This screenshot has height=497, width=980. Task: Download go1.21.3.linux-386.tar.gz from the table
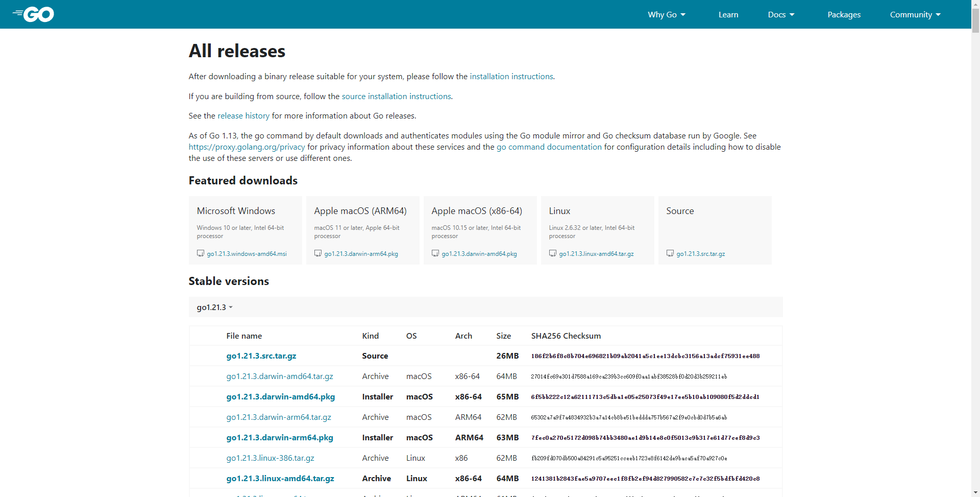click(270, 458)
